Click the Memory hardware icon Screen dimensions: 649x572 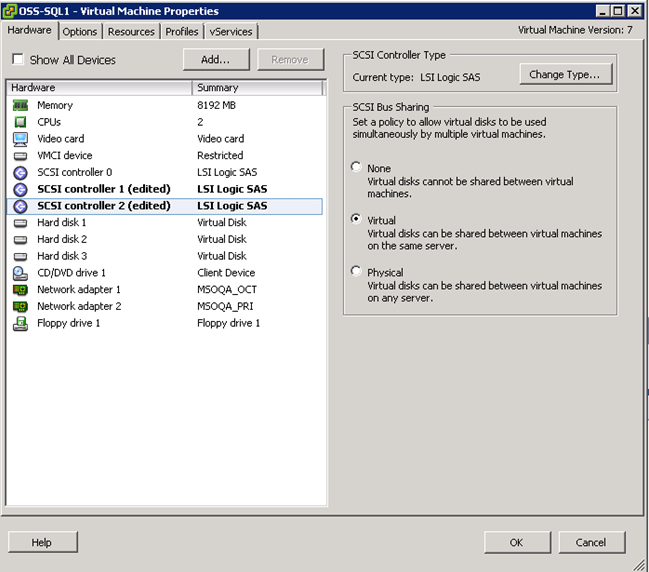tap(20, 106)
